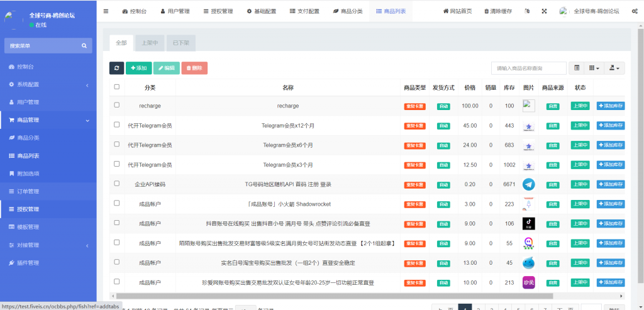Click the sidebar 搜索菜单 search box
Viewport: 644px width, 310px height.
tap(48, 46)
